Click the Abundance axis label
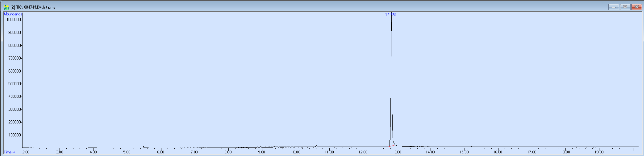The width and height of the screenshot is (644, 156). pos(13,14)
